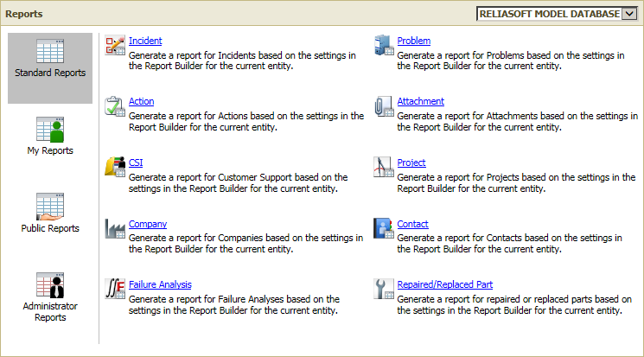644x357 pixels.
Task: Click the Incident report icon
Action: [115, 47]
